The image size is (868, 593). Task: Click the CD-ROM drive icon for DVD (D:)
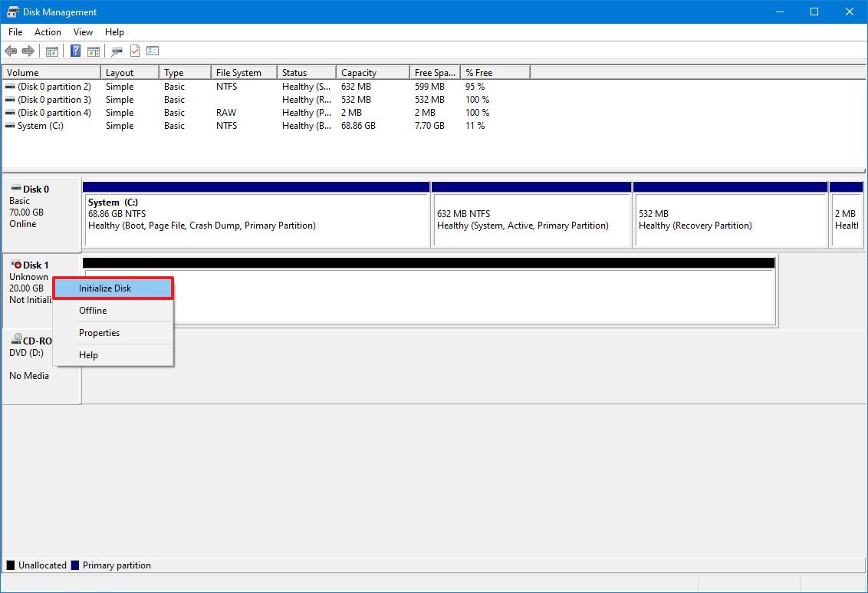[x=17, y=338]
